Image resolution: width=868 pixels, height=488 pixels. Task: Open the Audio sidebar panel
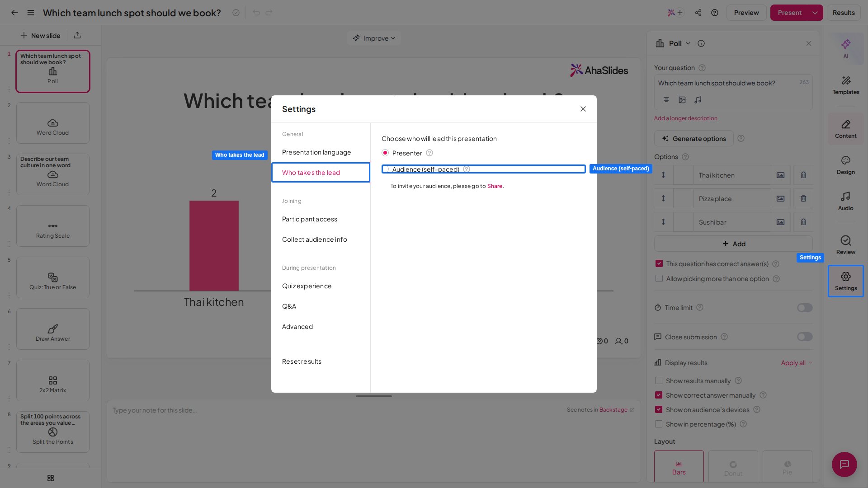(845, 202)
